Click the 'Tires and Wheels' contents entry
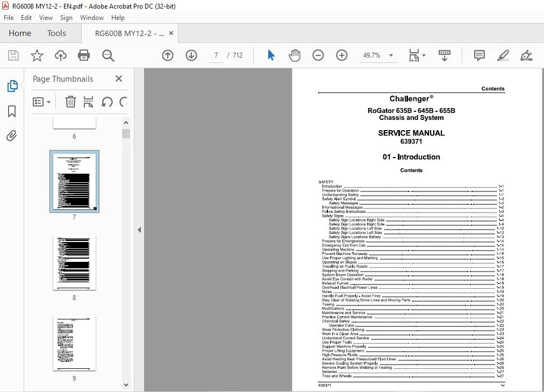 [412, 376]
